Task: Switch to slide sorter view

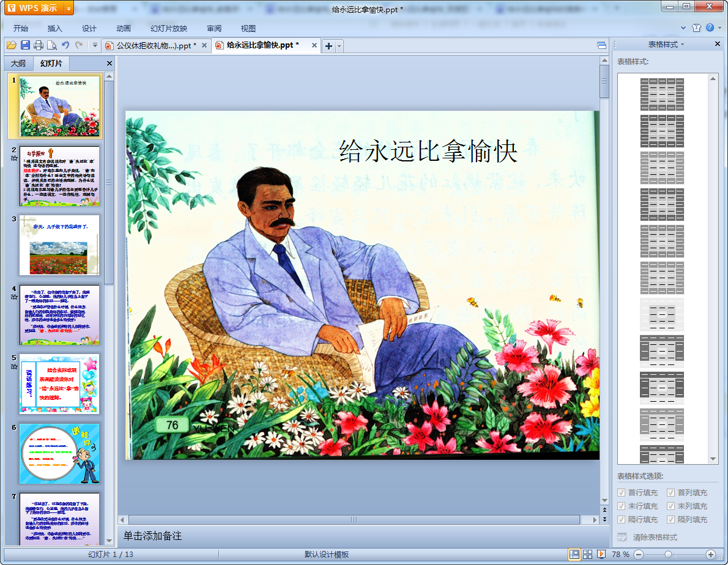Action: click(587, 555)
